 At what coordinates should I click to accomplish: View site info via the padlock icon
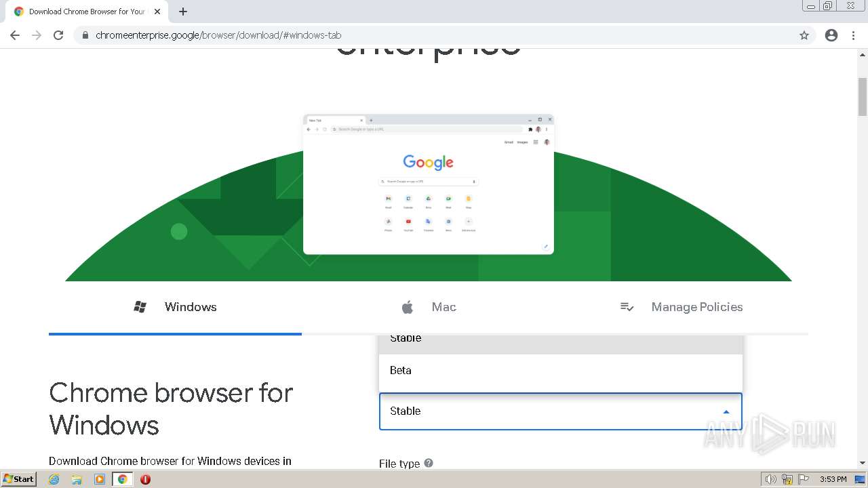click(85, 35)
